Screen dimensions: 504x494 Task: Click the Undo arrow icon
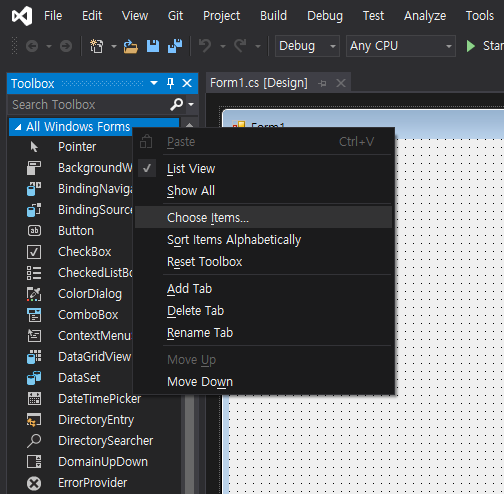pyautogui.click(x=205, y=46)
